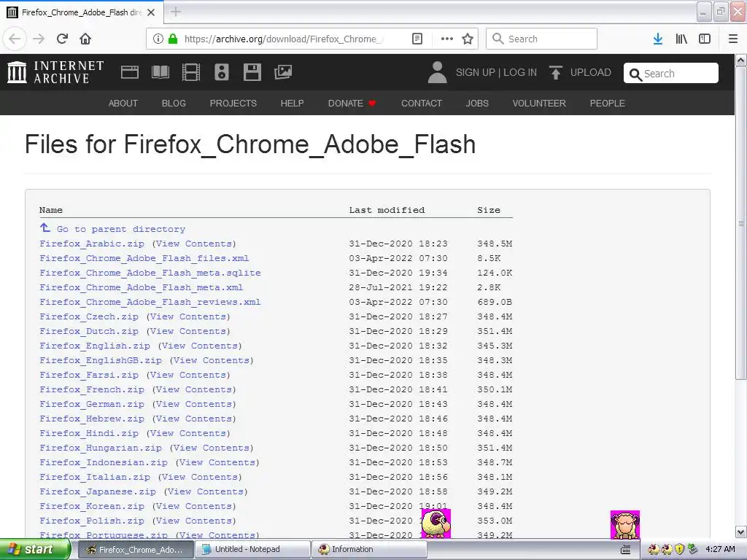The image size is (747, 560).
Task: Open the JOBS menu item
Action: click(x=477, y=104)
